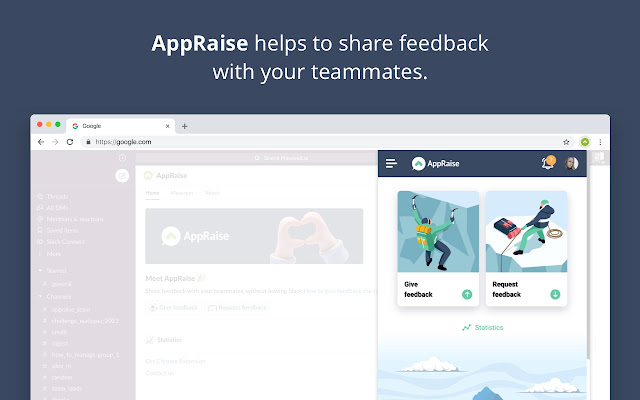Collapse the Starred section in Slack sidebar
Viewport: 640px width, 400px height.
tap(40, 271)
